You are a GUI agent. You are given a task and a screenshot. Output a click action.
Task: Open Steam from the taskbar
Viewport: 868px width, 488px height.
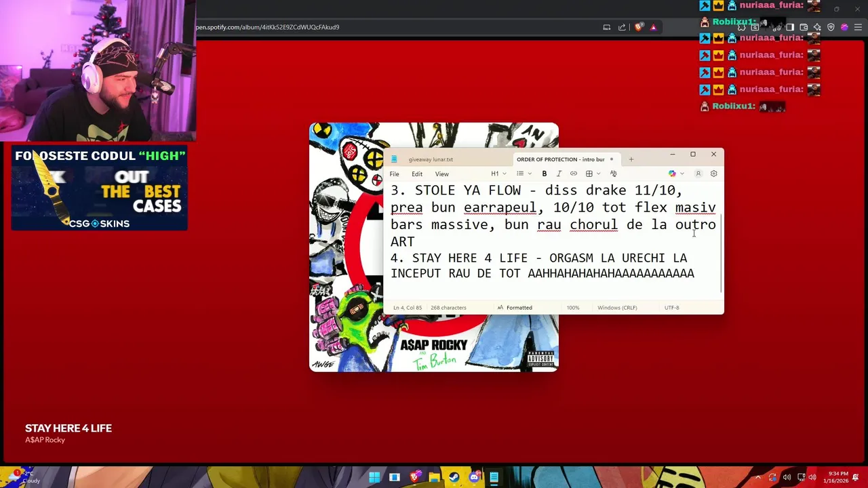coord(454,477)
